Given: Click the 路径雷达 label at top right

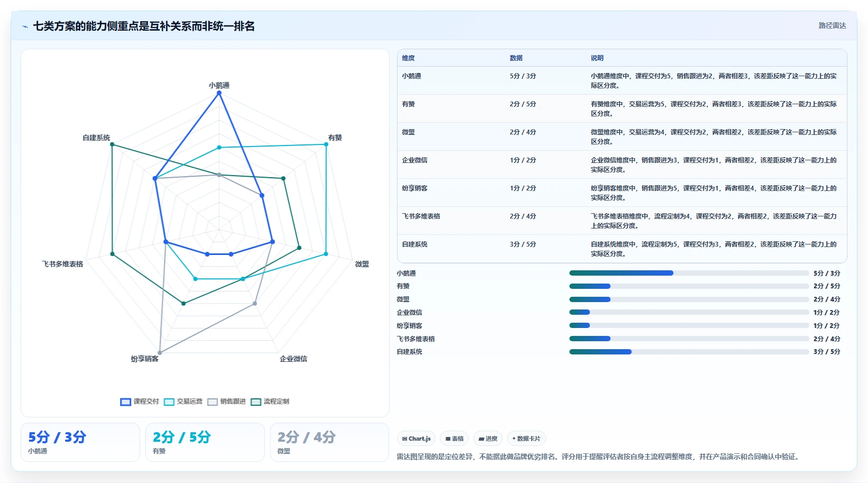Looking at the screenshot, I should click(832, 25).
